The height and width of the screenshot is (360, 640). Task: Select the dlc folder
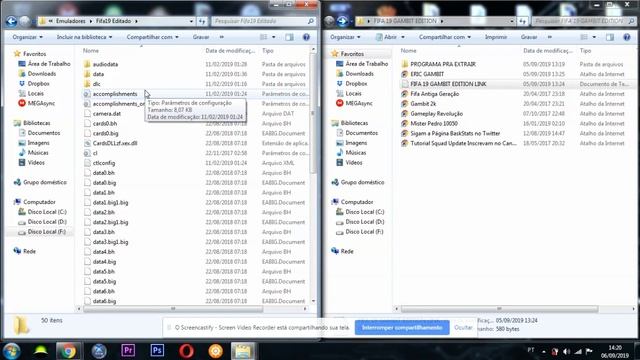click(96, 84)
